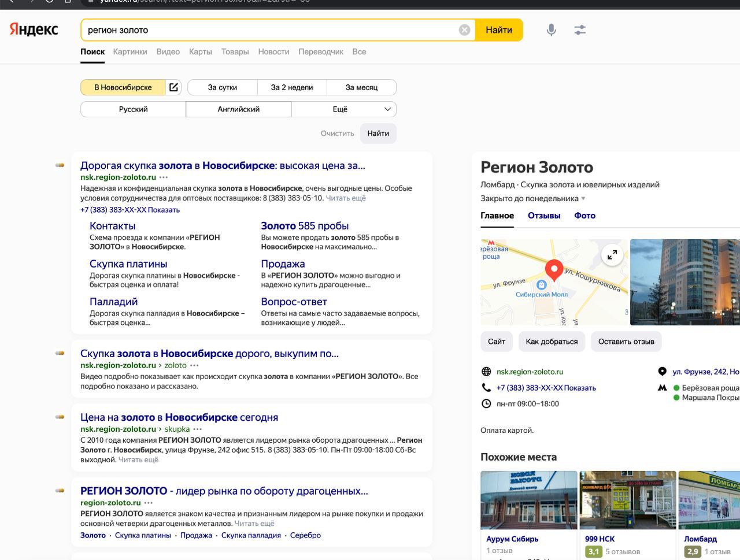Expand the Закрыто до понедельника hours arrow
The width and height of the screenshot is (740, 560).
[583, 199]
